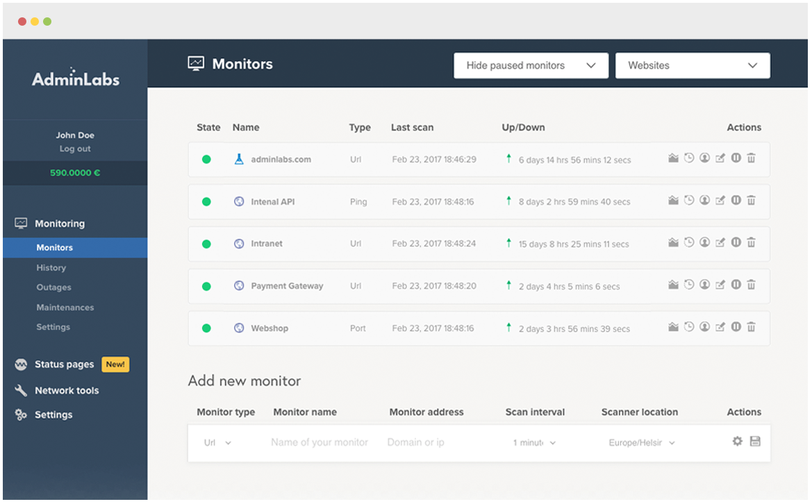Pause the adminlabs.com monitor
The width and height of the screenshot is (812, 504).
tap(736, 158)
